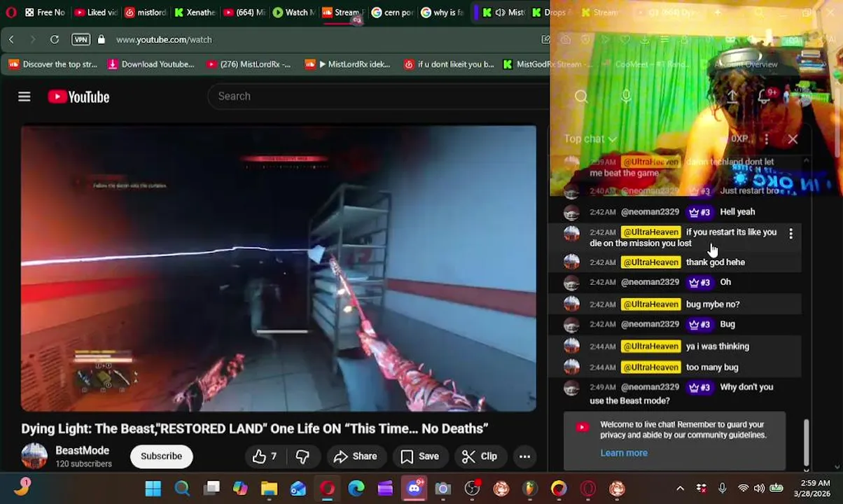Open Microsoft Edge from taskbar
843x504 pixels.
pos(356,488)
